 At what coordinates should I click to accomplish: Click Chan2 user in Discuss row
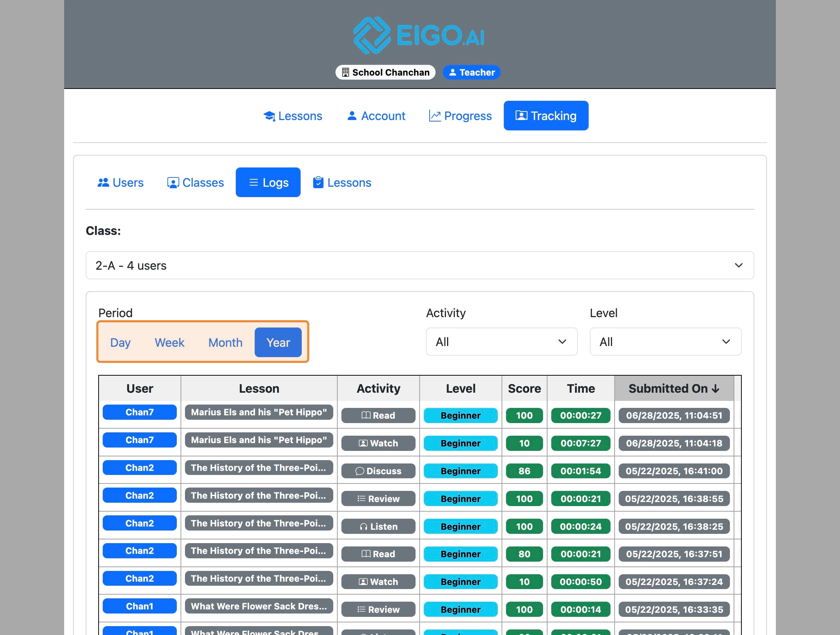[140, 468]
